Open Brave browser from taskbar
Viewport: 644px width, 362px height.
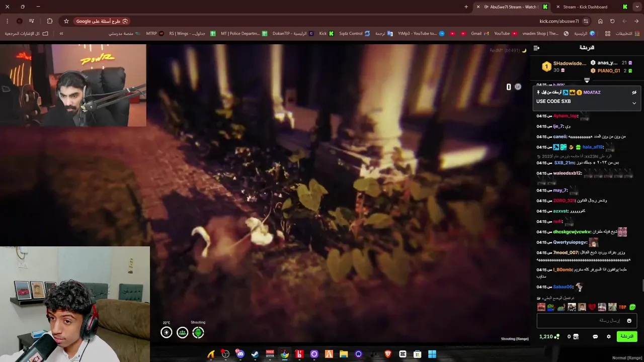(x=388, y=354)
